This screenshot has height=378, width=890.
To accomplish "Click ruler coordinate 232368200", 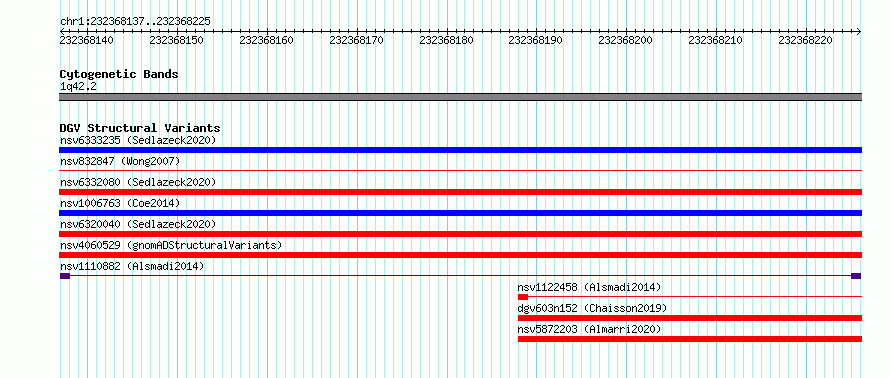I will (625, 40).
